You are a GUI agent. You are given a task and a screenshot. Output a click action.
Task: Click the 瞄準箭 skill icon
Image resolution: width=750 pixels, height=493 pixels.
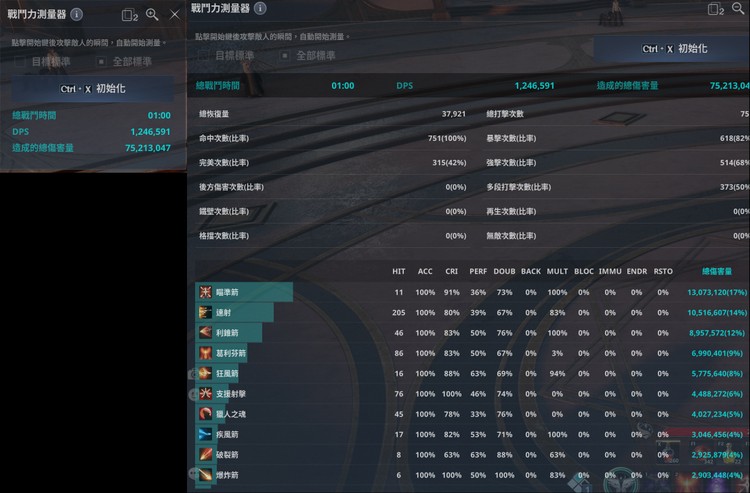point(206,292)
